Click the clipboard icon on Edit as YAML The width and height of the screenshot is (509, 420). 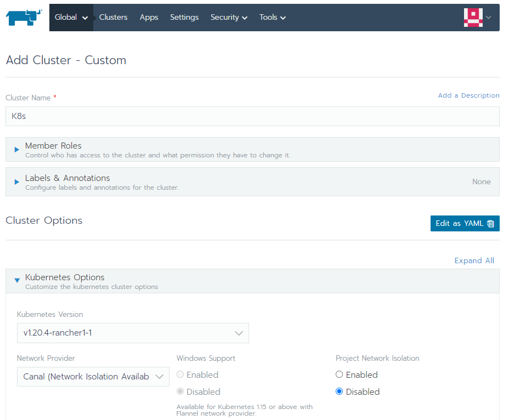pos(490,224)
